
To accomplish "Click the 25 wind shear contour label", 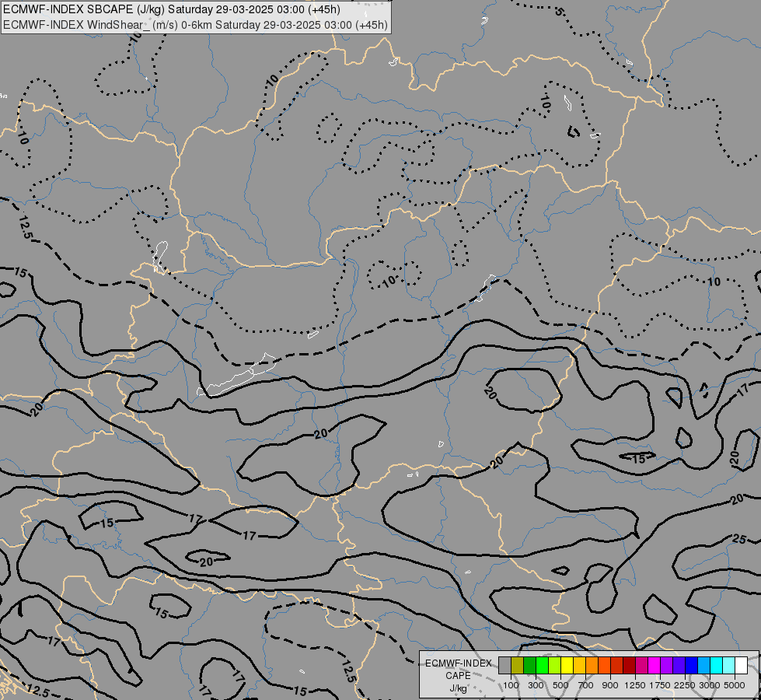I will (739, 539).
